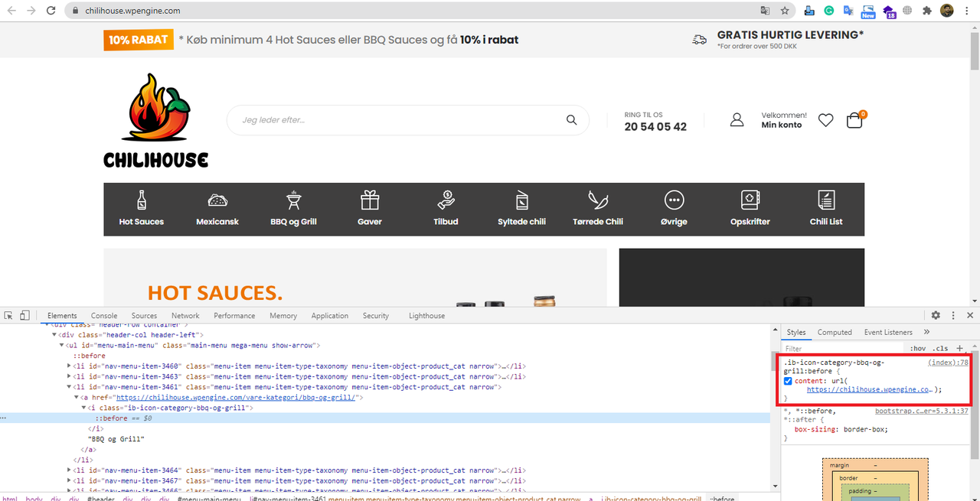This screenshot has width=980, height=501.
Task: Open the shopping cart icon
Action: (x=854, y=120)
